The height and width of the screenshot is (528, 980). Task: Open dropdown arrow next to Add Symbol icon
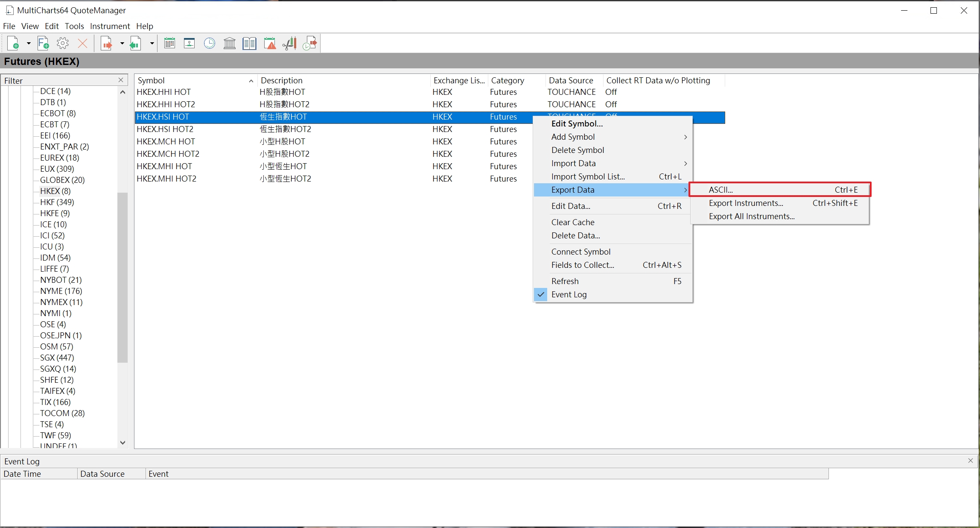coord(29,43)
